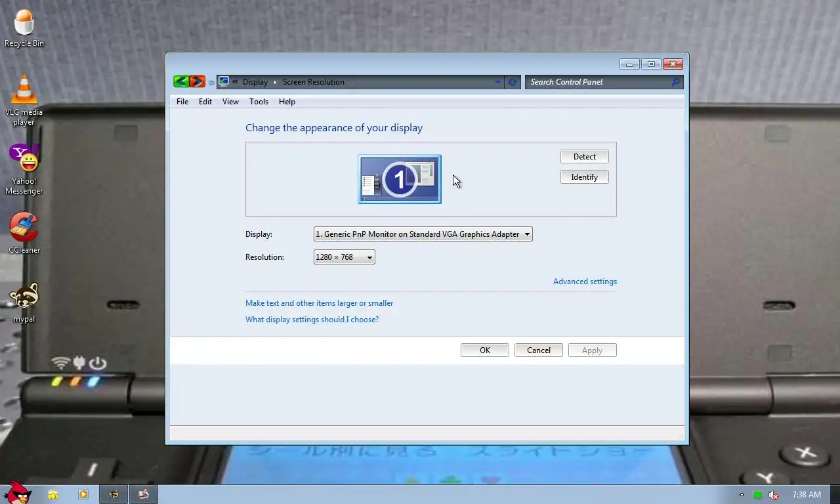Viewport: 840px width, 504px height.
Task: Switch to the raccoon taskbar app
Action: [114, 495]
